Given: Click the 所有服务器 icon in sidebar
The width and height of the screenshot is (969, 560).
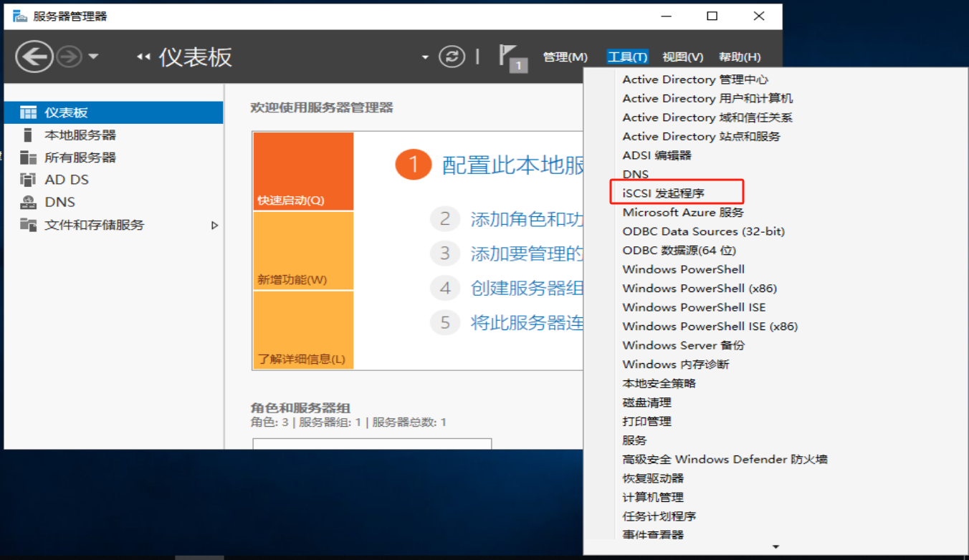Looking at the screenshot, I should 28,158.
